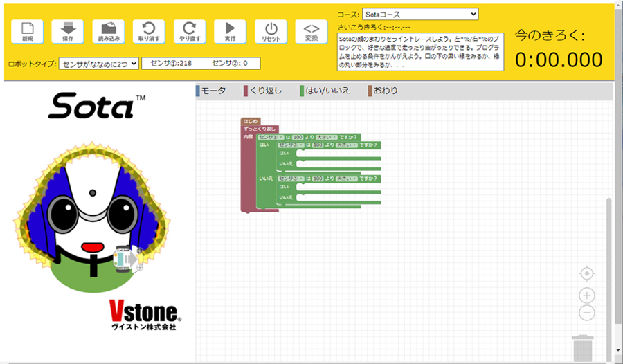Open the おわり block category
Image resolution: width=623 pixels, height=364 pixels.
(383, 91)
